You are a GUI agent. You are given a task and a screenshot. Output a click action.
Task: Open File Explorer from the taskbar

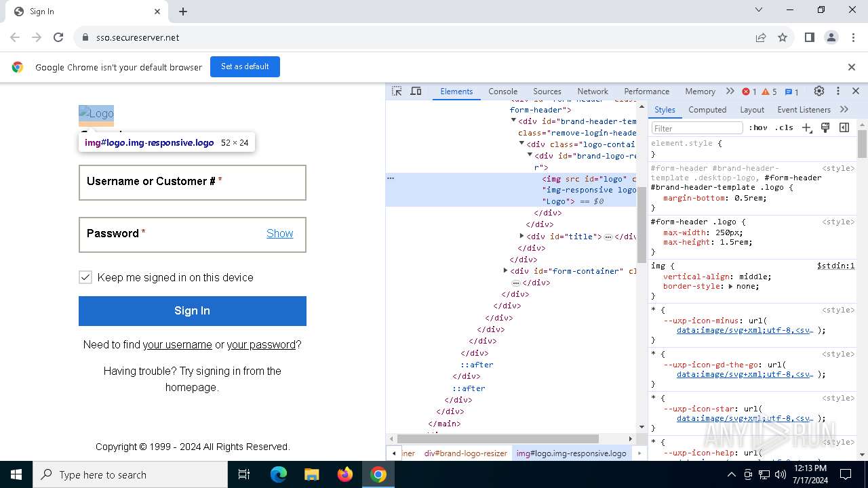coord(311,474)
